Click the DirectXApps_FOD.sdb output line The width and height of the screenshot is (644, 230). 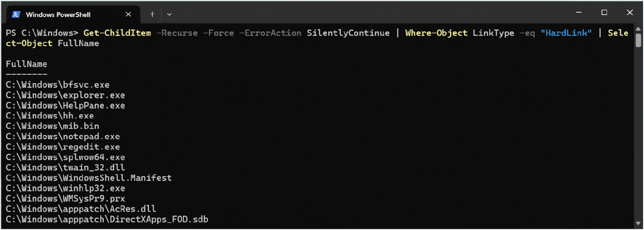tap(107, 219)
